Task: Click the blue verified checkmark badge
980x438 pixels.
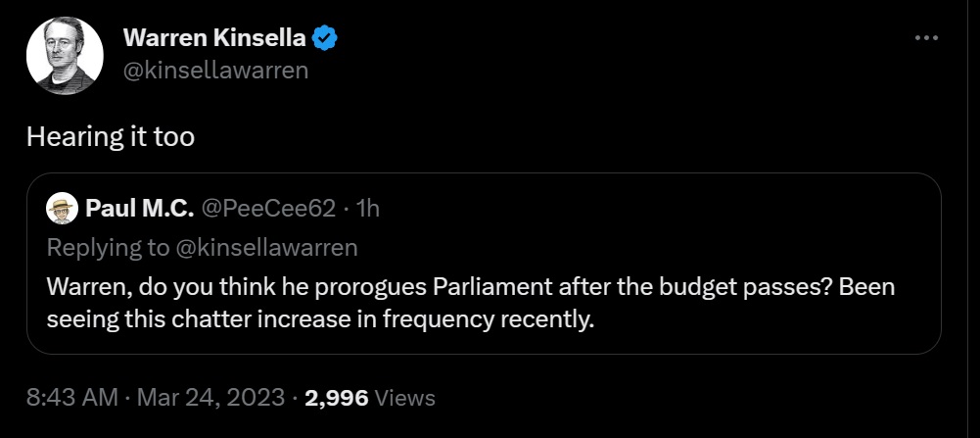Action: (326, 38)
